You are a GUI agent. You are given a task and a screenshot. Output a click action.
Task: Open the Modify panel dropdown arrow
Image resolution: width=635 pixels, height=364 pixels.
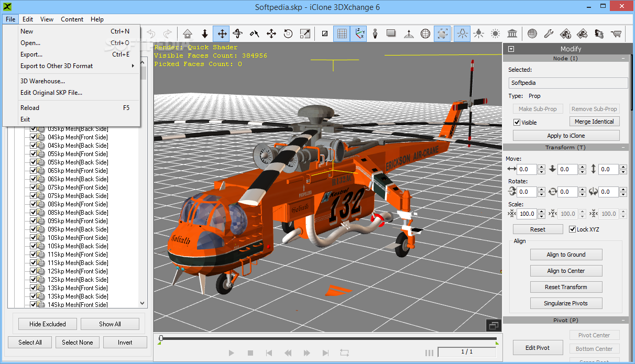coord(511,49)
